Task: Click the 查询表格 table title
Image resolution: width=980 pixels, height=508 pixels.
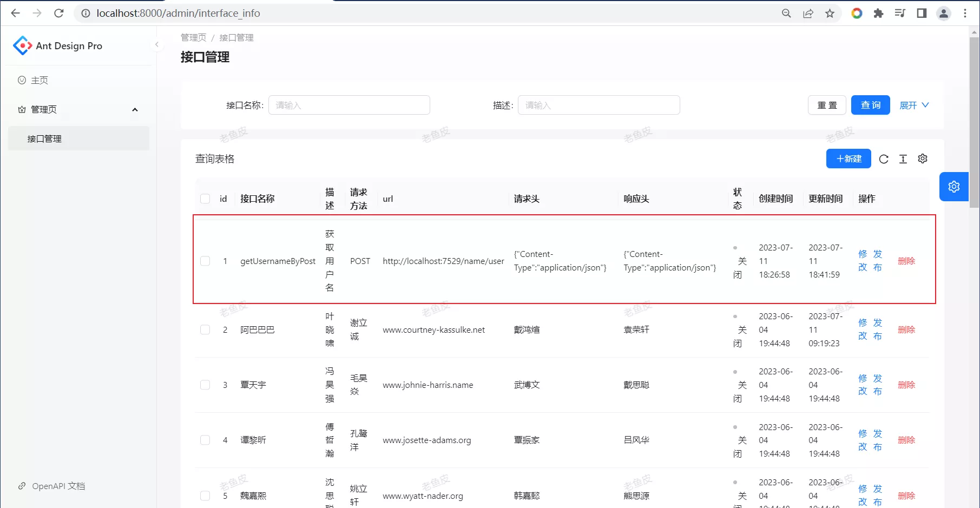Action: tap(215, 159)
